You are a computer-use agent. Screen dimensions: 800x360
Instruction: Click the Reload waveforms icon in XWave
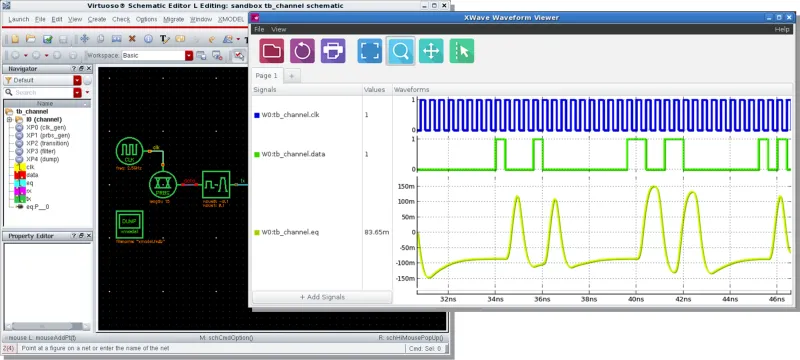click(303, 50)
